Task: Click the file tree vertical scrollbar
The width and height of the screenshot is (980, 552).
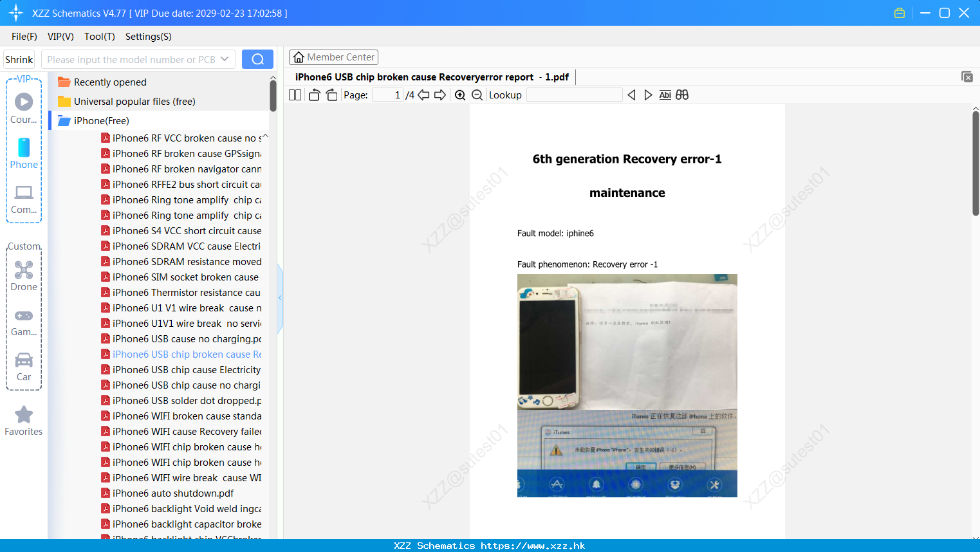Action: click(x=273, y=95)
